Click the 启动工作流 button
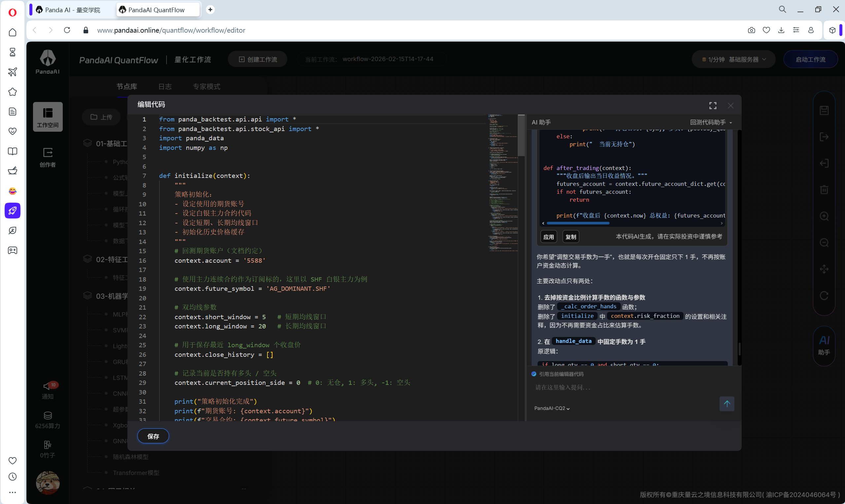The height and width of the screenshot is (504, 845). pos(810,59)
